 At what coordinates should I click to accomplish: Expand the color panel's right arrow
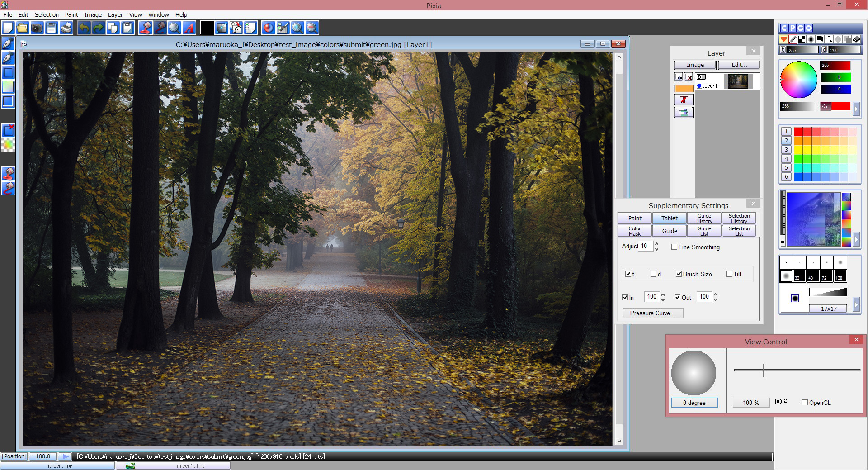pyautogui.click(x=855, y=109)
